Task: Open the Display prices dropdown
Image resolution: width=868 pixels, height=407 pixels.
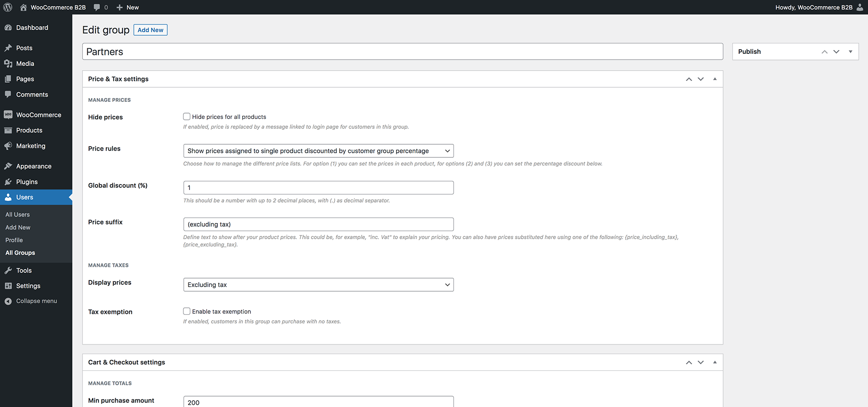Action: click(318, 285)
